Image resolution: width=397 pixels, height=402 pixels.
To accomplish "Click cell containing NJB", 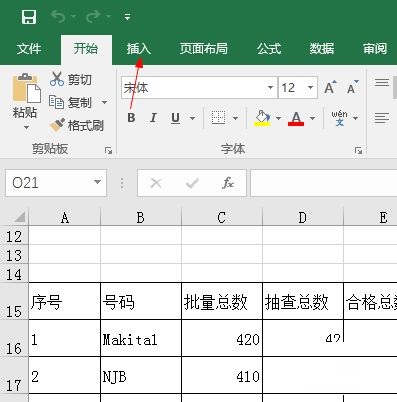I will (x=141, y=375).
